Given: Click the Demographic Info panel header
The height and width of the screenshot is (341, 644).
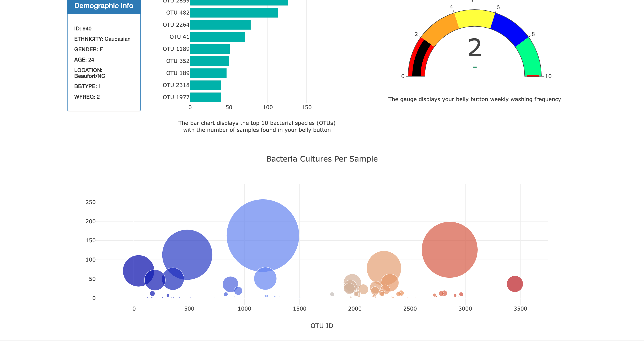Looking at the screenshot, I should tap(104, 6).
